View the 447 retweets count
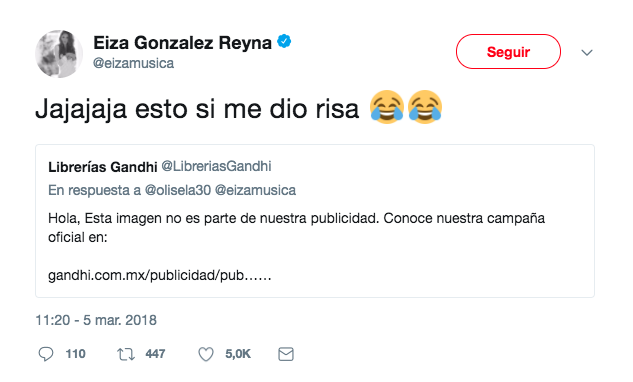Screen dimensions: 633x382 pyautogui.click(x=155, y=354)
